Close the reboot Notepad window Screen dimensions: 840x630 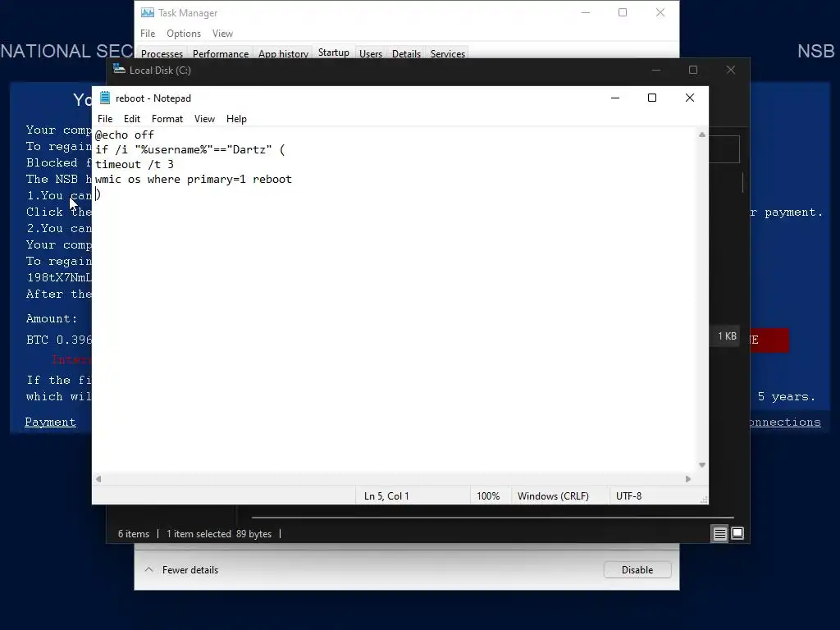click(690, 98)
